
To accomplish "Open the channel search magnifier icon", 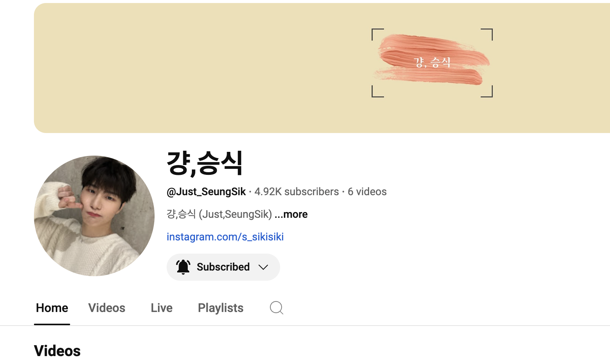I will tap(276, 308).
